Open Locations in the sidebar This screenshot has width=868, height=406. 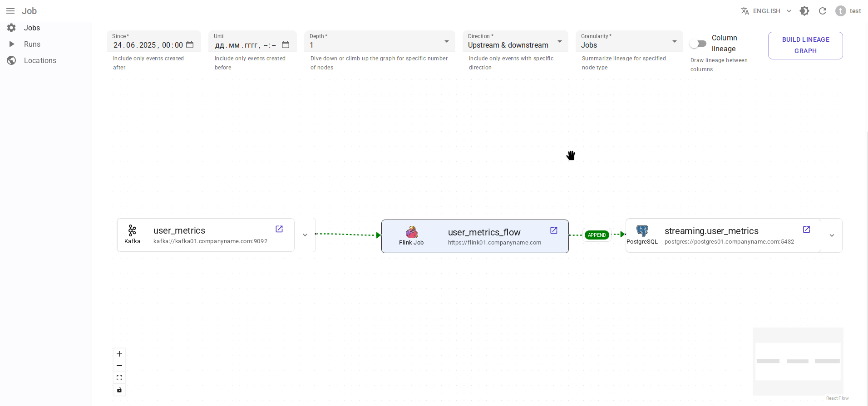pos(40,60)
